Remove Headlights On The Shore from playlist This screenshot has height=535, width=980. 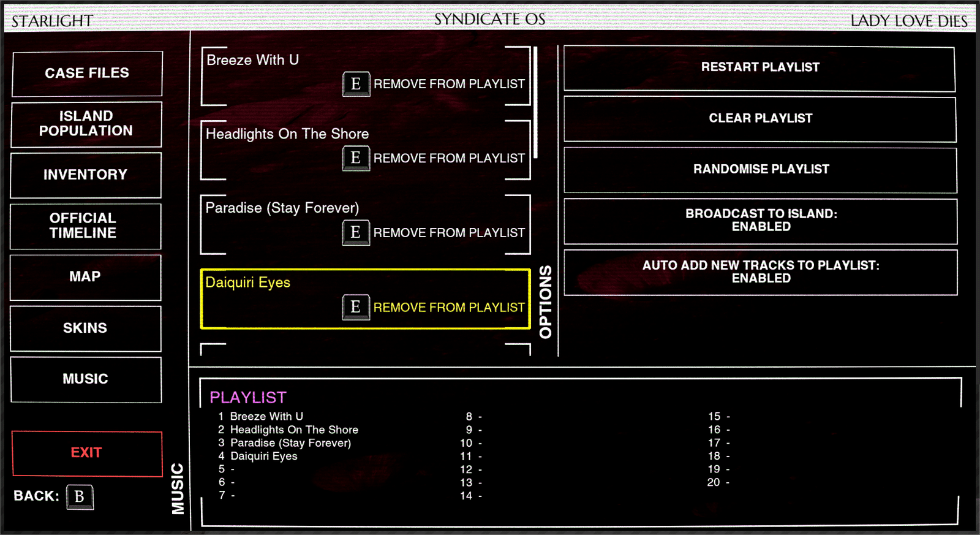[x=449, y=158]
